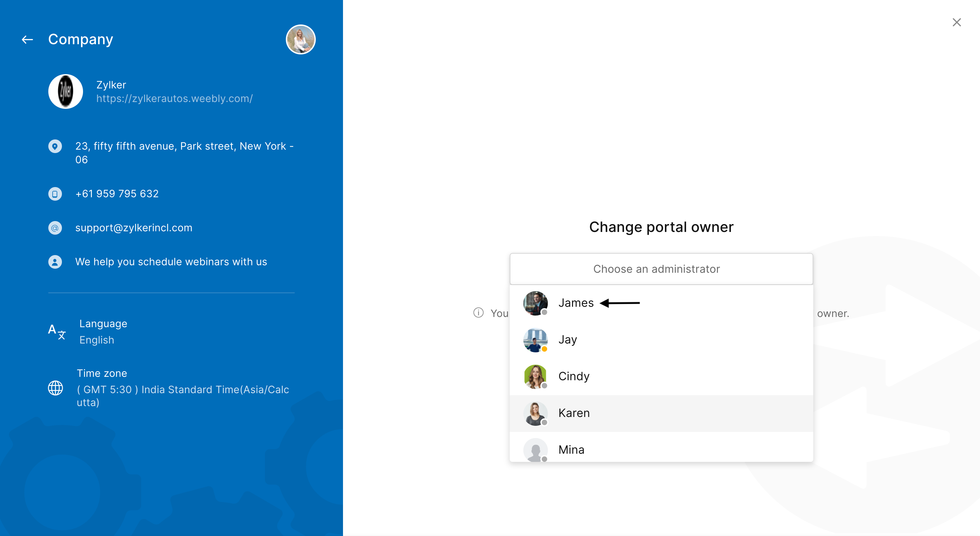Click the support@zylkerincl.com email text
Image resolution: width=980 pixels, height=536 pixels.
pyautogui.click(x=133, y=228)
